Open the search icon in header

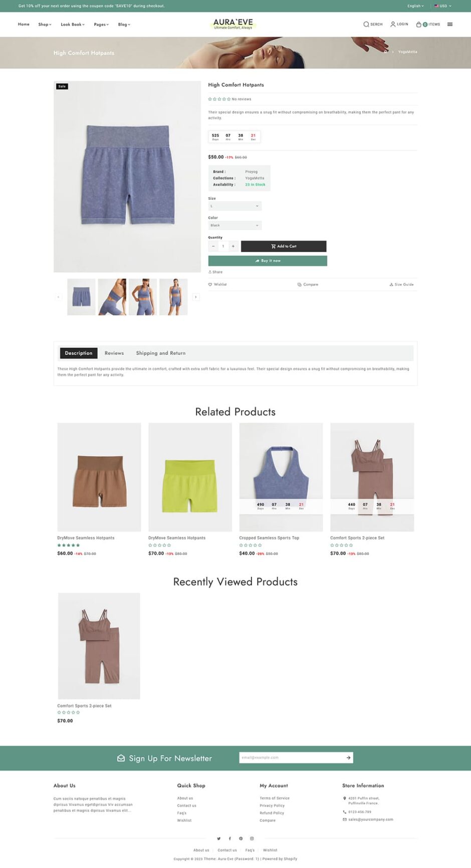point(366,24)
